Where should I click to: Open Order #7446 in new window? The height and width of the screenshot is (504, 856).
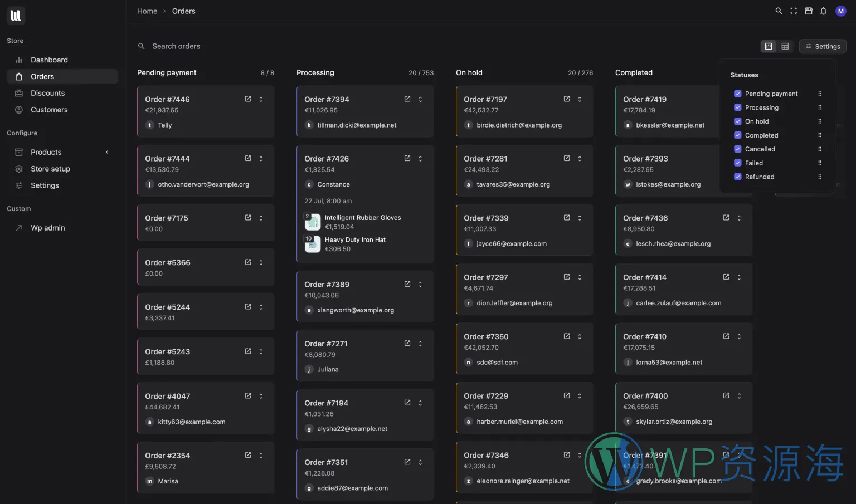[248, 99]
